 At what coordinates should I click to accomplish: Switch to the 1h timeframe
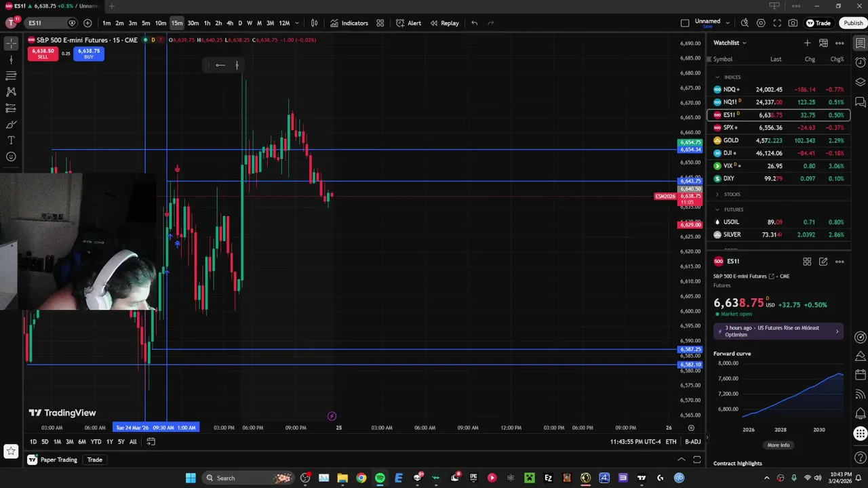(x=207, y=23)
